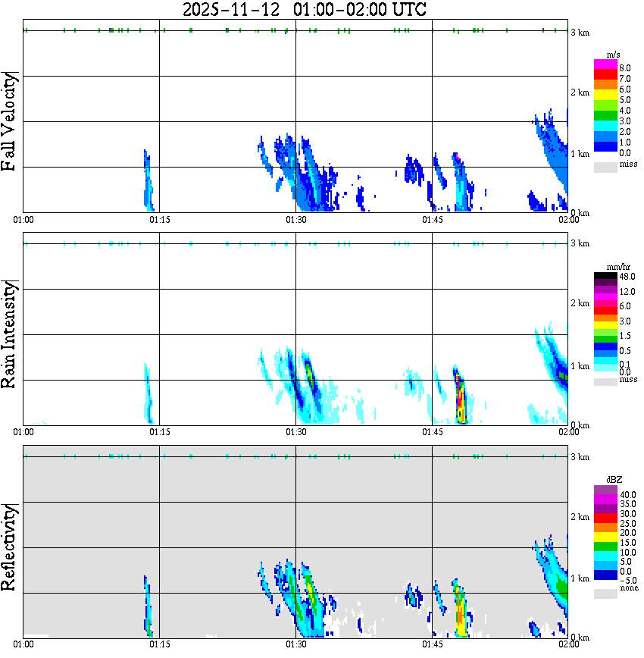The width and height of the screenshot is (644, 658).
Task: Click "01:45" time label under Fall Velocity panel
Action: pyautogui.click(x=433, y=220)
